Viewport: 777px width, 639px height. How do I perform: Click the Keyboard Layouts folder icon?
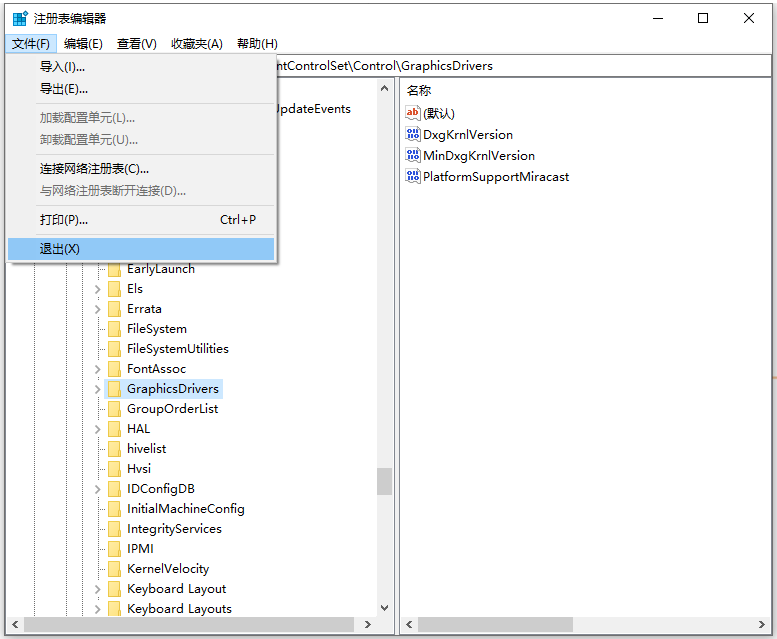point(114,609)
